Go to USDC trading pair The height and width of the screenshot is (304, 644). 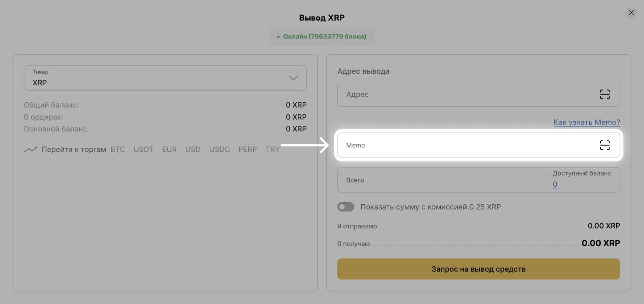click(219, 150)
